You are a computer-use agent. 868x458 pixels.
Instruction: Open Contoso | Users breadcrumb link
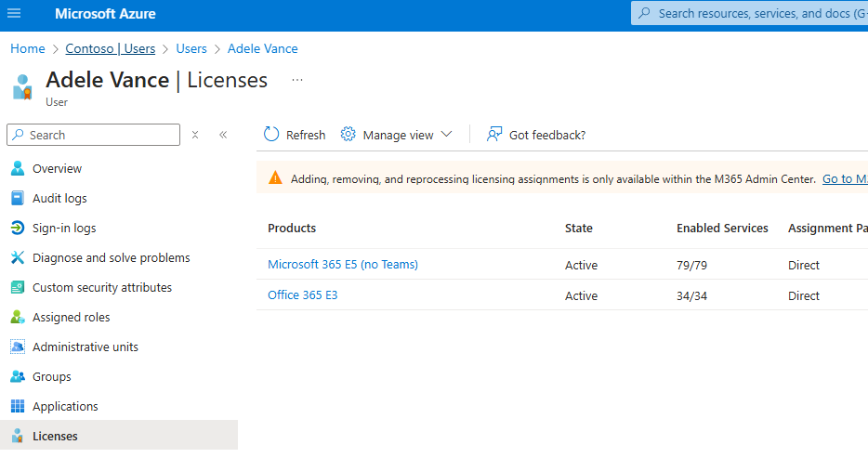point(111,48)
